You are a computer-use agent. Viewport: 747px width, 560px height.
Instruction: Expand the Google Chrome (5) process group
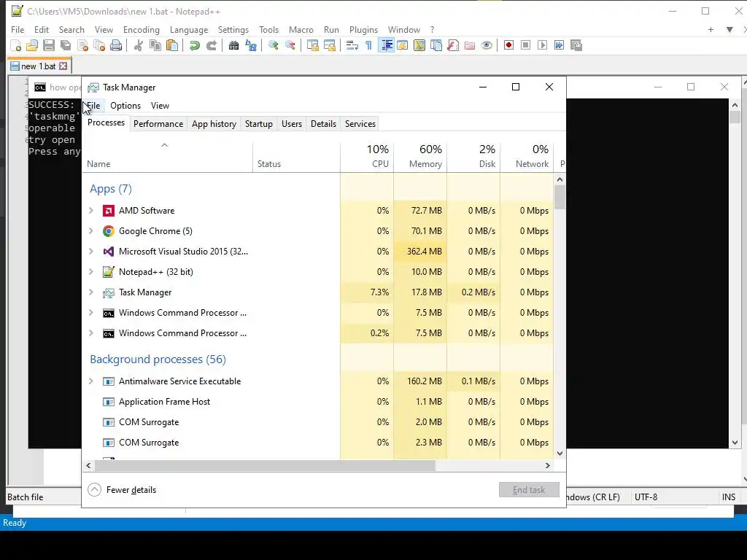coord(91,231)
